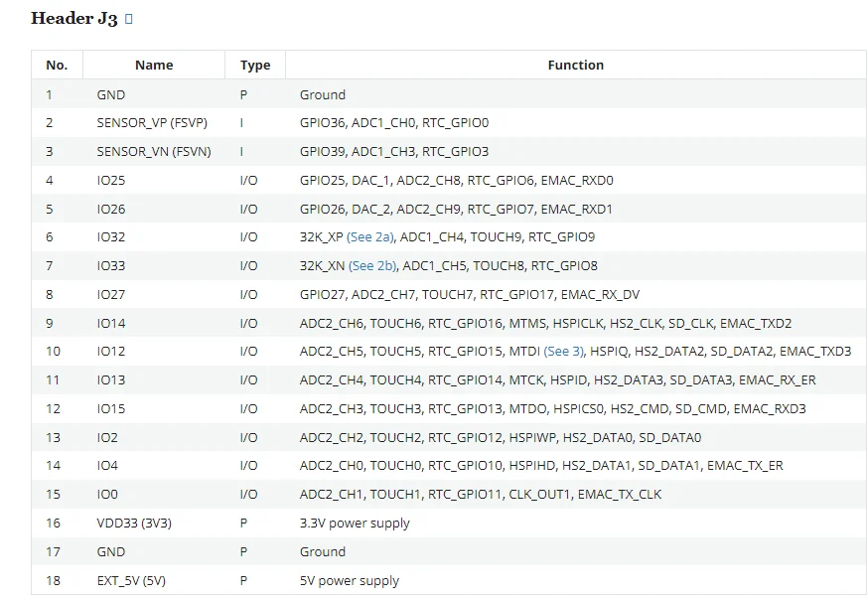Click the 'Header J3' heading

(74, 18)
